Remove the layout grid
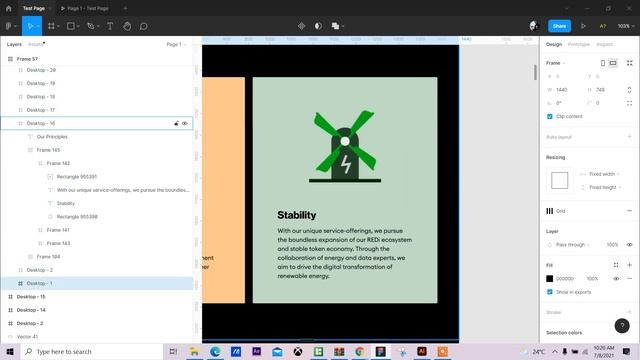Screen dimensions: 640x360 629,211
